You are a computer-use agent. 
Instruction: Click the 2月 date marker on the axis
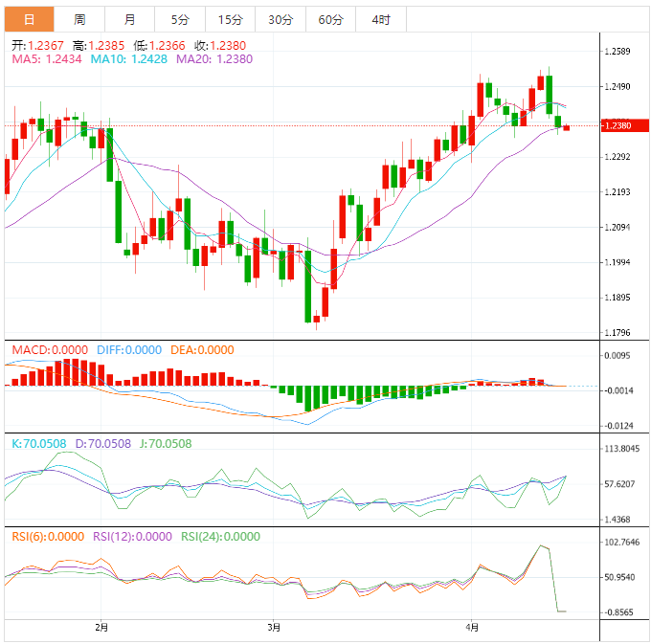click(x=101, y=628)
